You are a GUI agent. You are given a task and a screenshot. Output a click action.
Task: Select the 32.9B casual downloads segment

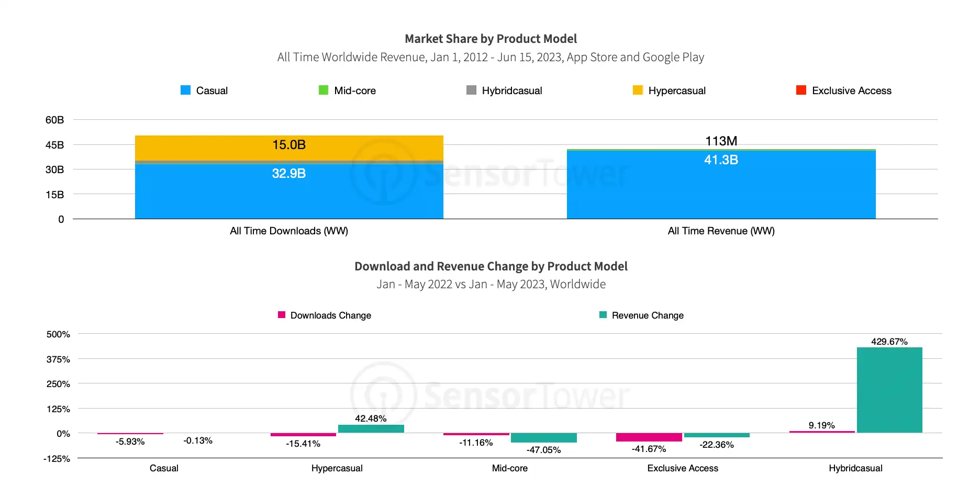click(289, 191)
